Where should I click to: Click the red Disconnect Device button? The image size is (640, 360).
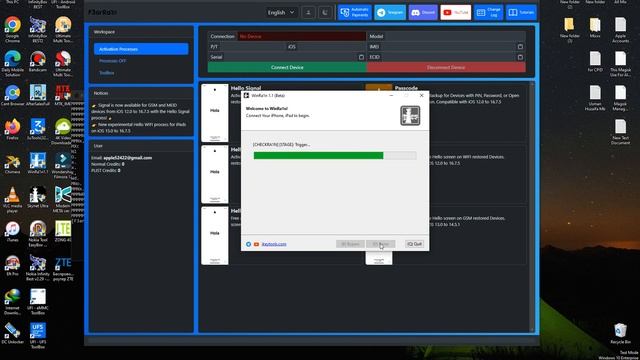[446, 67]
